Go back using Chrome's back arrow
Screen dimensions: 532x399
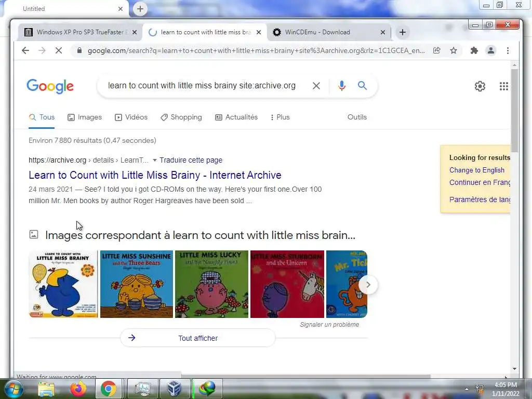(25, 50)
